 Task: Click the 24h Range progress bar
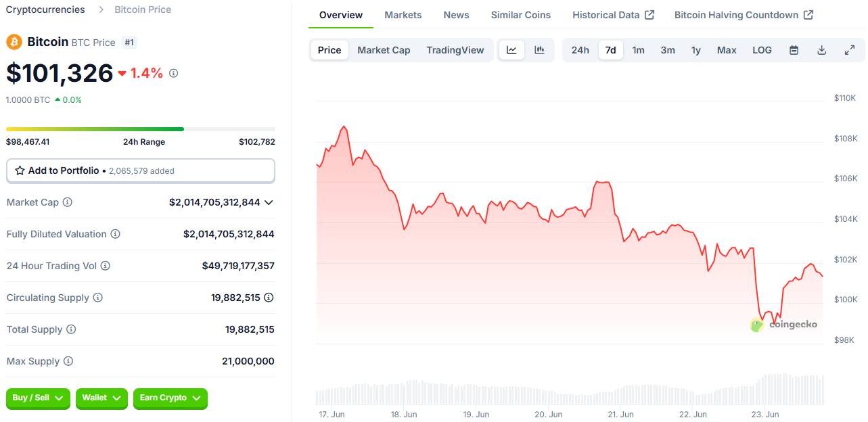coord(141,128)
